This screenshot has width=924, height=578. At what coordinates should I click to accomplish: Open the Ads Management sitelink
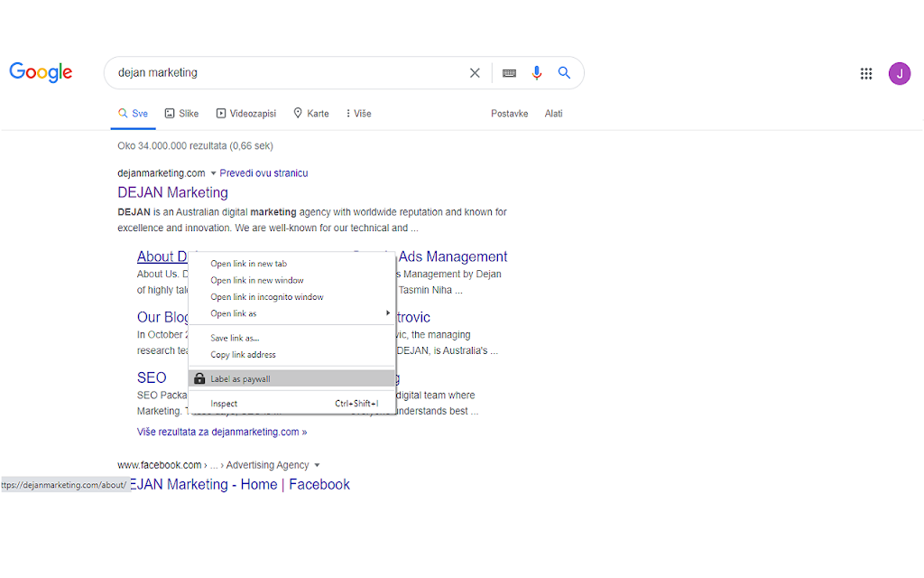tap(453, 256)
